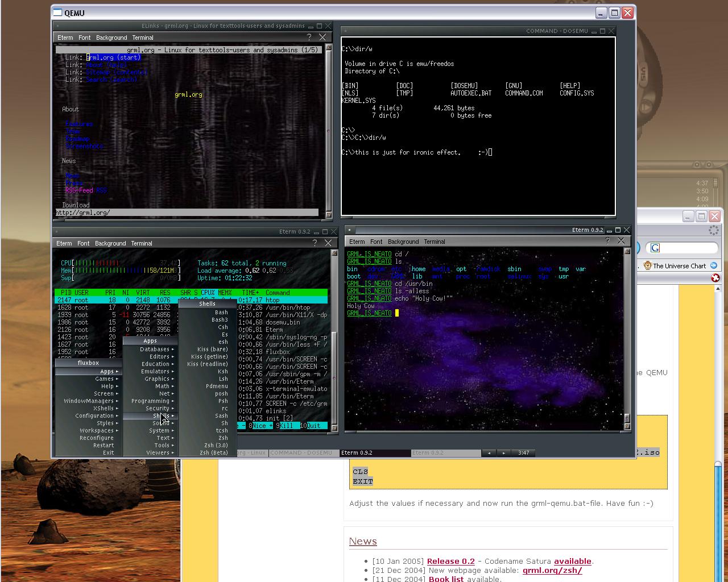The height and width of the screenshot is (582, 728).
Task: Click scroll-down arrow in htop Eterm
Action: click(334, 427)
